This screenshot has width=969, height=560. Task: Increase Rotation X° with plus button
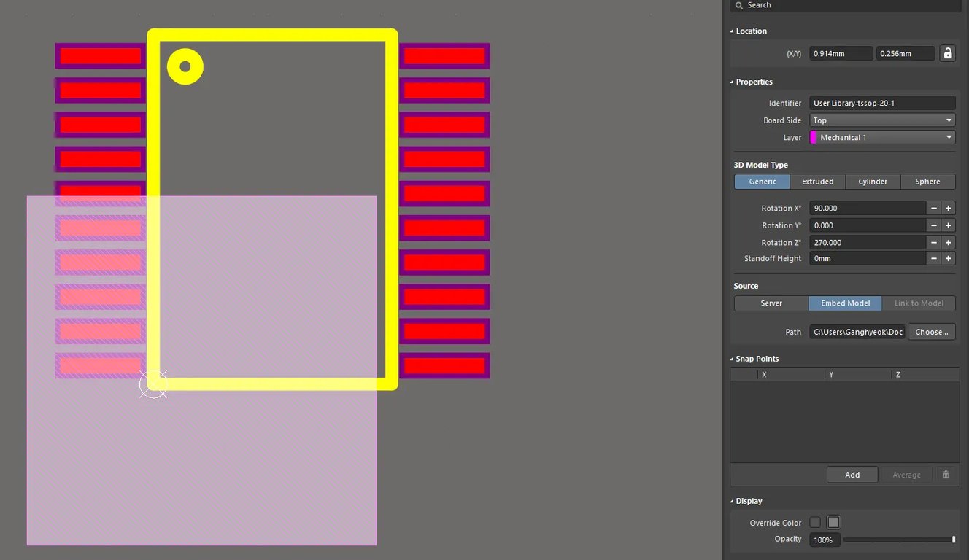[948, 208]
